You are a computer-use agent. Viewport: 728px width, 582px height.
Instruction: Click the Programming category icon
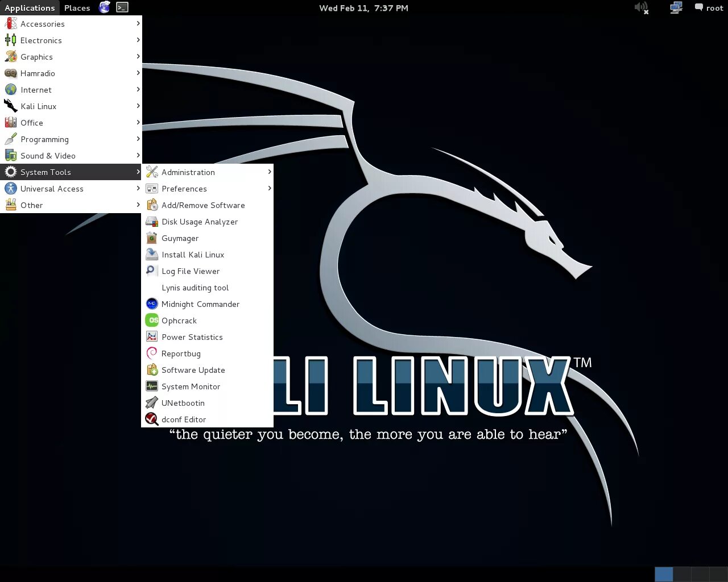tap(11, 139)
